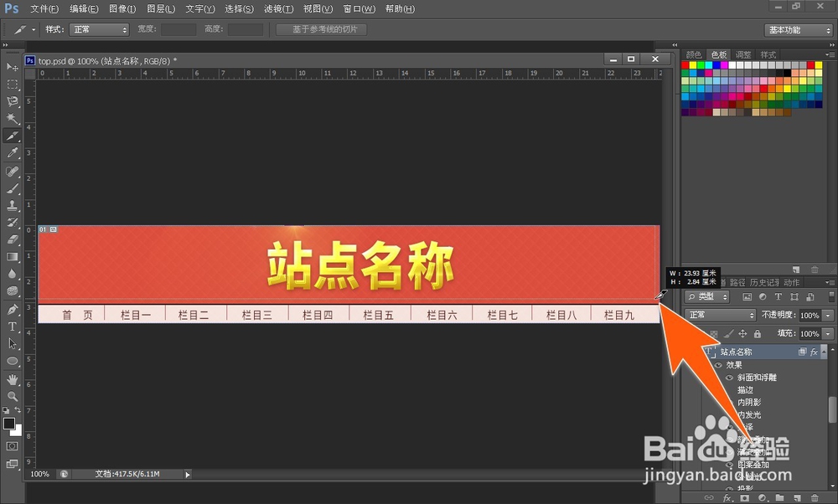Toggle Quick Mask mode

coord(13,446)
